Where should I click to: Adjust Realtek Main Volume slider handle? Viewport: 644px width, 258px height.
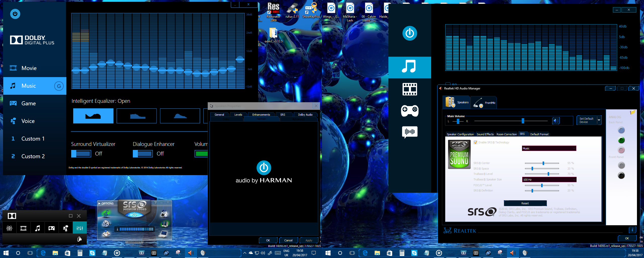(523, 121)
